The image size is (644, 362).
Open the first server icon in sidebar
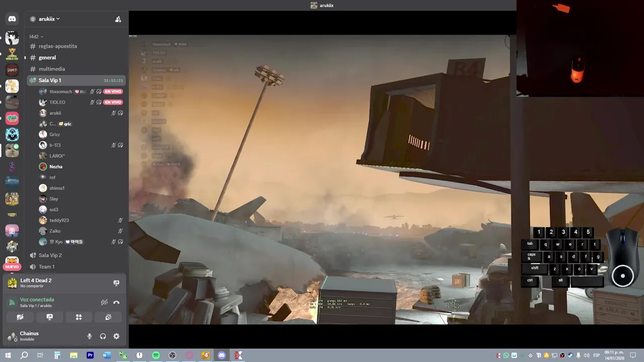tap(12, 38)
